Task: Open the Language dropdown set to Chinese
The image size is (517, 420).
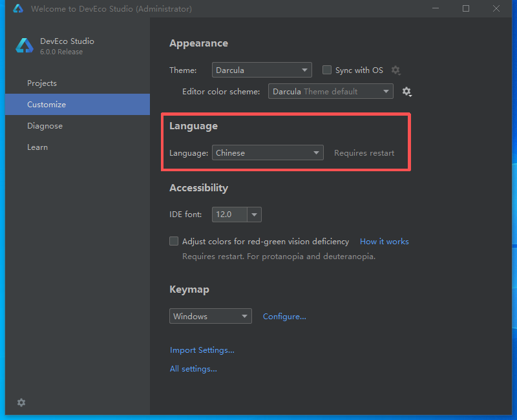Action: pyautogui.click(x=268, y=153)
